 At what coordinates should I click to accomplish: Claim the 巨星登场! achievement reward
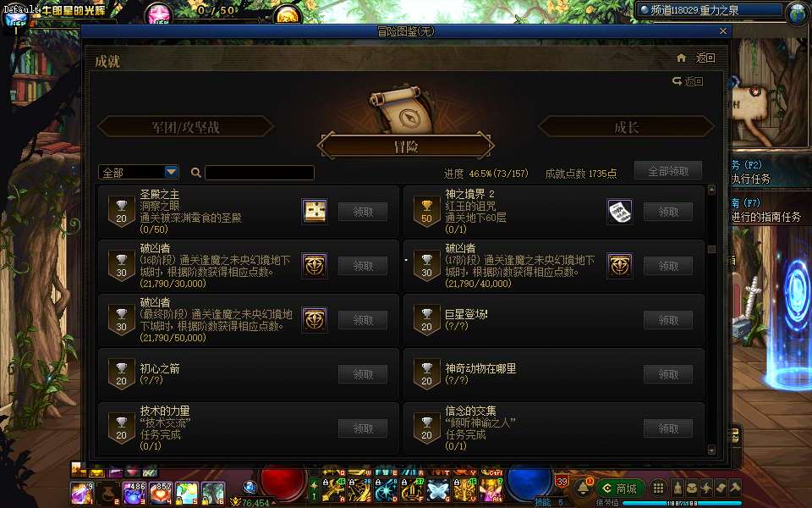coord(668,320)
